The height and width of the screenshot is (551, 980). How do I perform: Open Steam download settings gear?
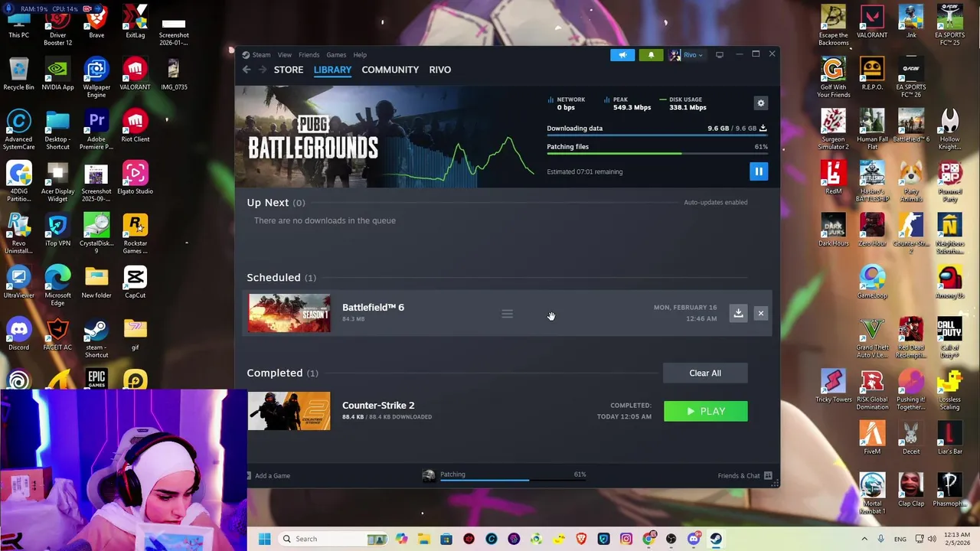760,103
